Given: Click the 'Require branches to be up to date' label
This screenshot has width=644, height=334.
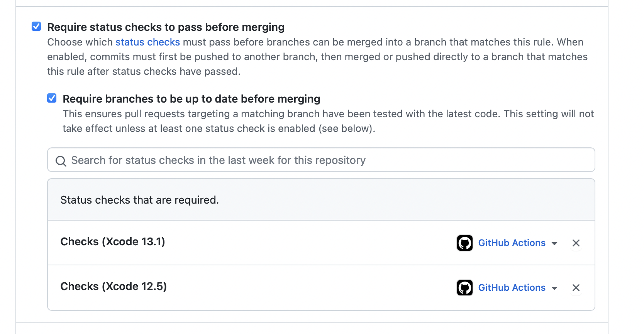Looking at the screenshot, I should (191, 99).
